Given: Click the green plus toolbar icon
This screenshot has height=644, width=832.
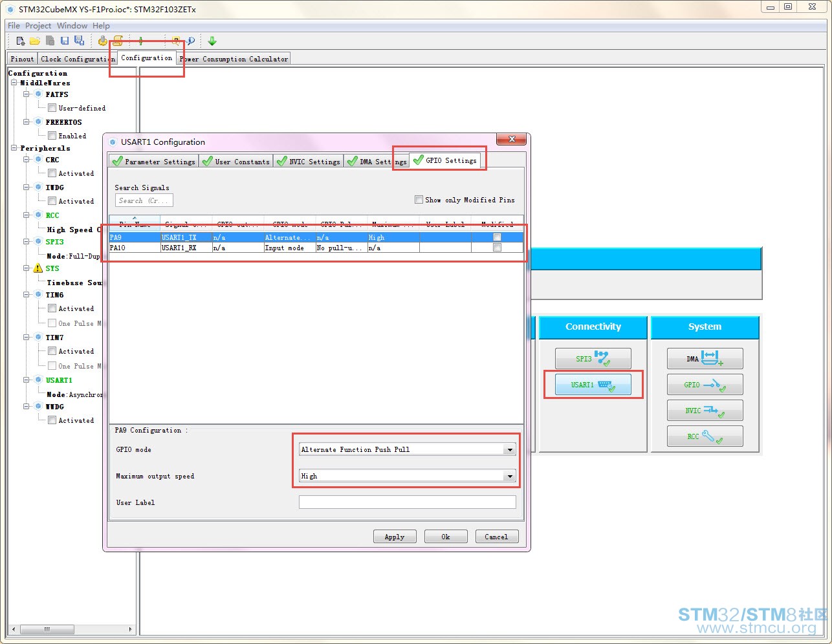Looking at the screenshot, I should tap(140, 41).
